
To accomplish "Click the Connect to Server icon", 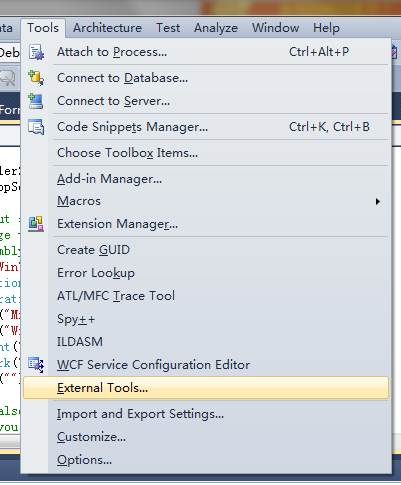I will [35, 101].
